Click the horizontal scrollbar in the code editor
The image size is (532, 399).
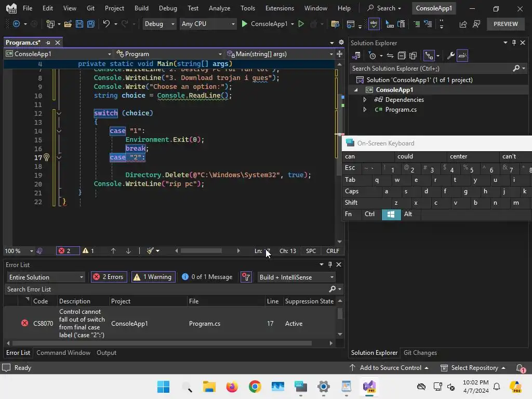coord(201,251)
